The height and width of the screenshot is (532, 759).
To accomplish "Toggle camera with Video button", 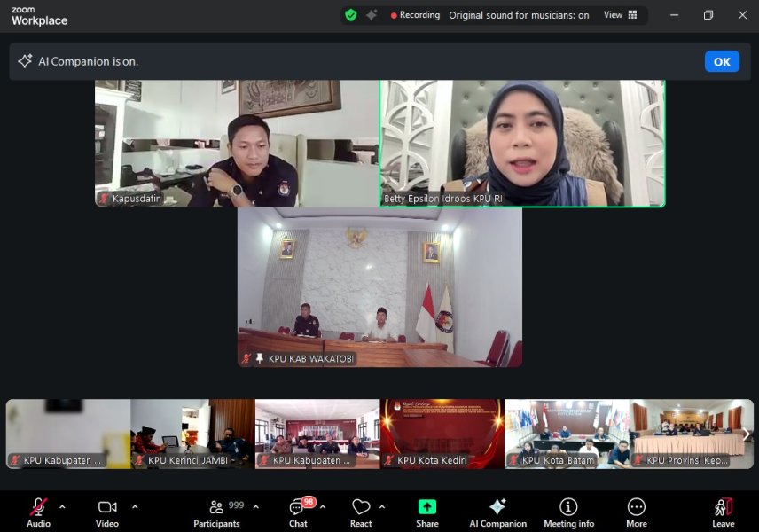I will coord(107,512).
